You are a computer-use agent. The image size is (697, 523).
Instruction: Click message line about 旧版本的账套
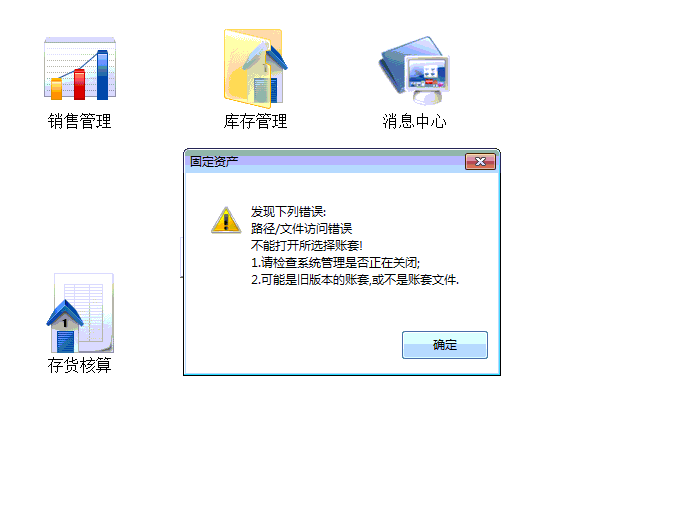pos(355,280)
